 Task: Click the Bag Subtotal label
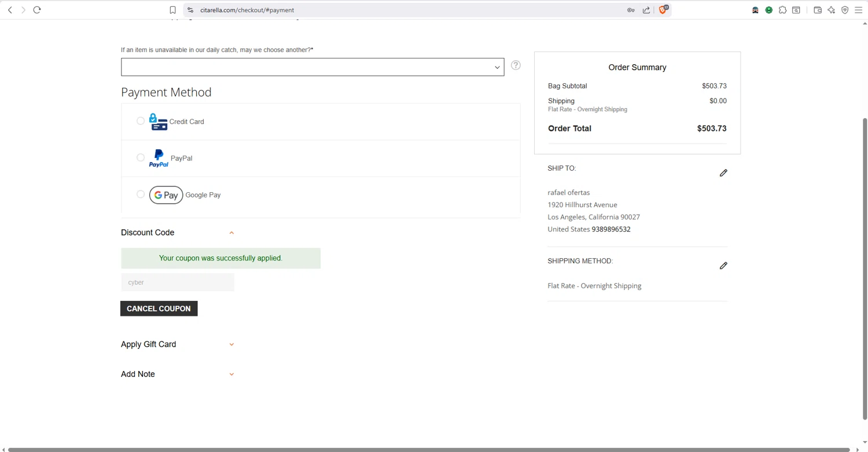point(567,86)
